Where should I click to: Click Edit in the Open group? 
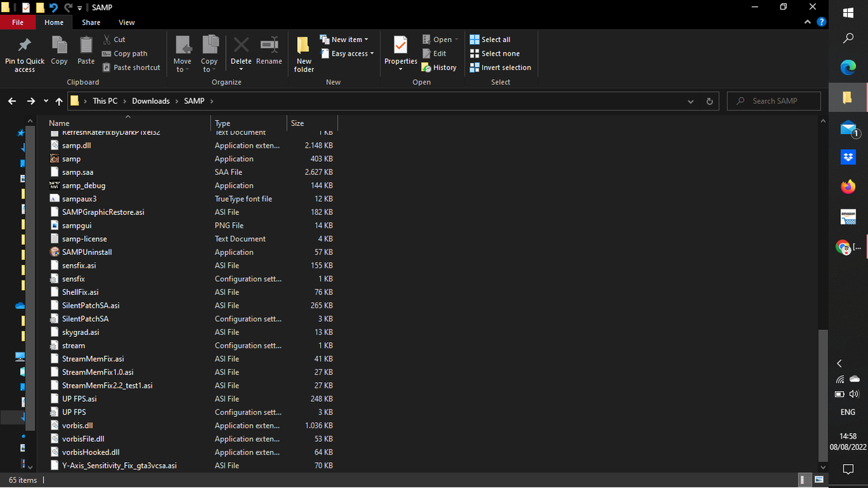pos(434,54)
